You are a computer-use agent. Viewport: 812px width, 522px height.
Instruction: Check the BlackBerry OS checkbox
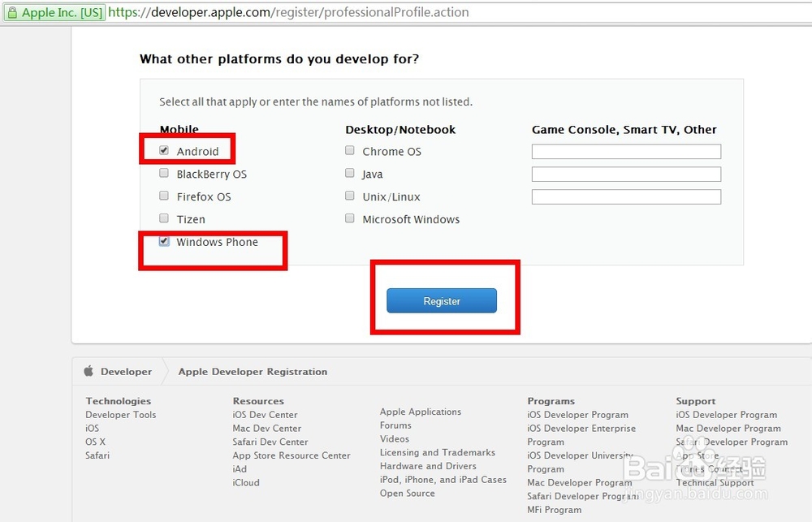[165, 174]
